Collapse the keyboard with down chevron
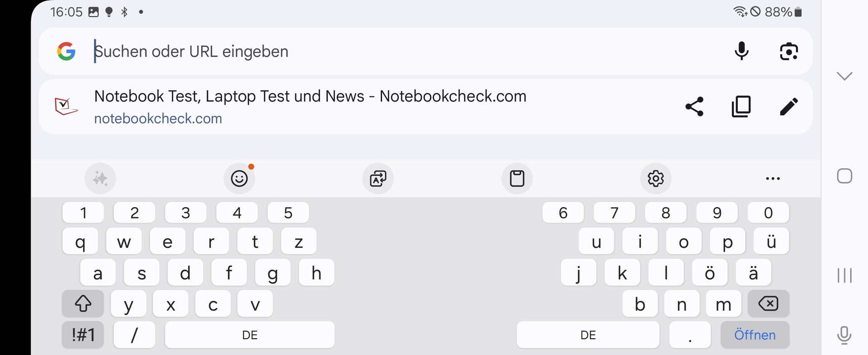 [x=844, y=76]
